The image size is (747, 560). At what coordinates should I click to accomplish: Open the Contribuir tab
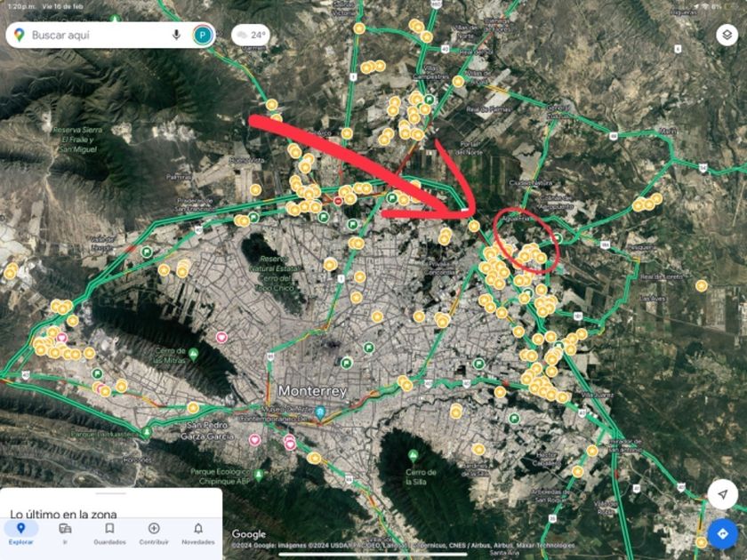[154, 533]
